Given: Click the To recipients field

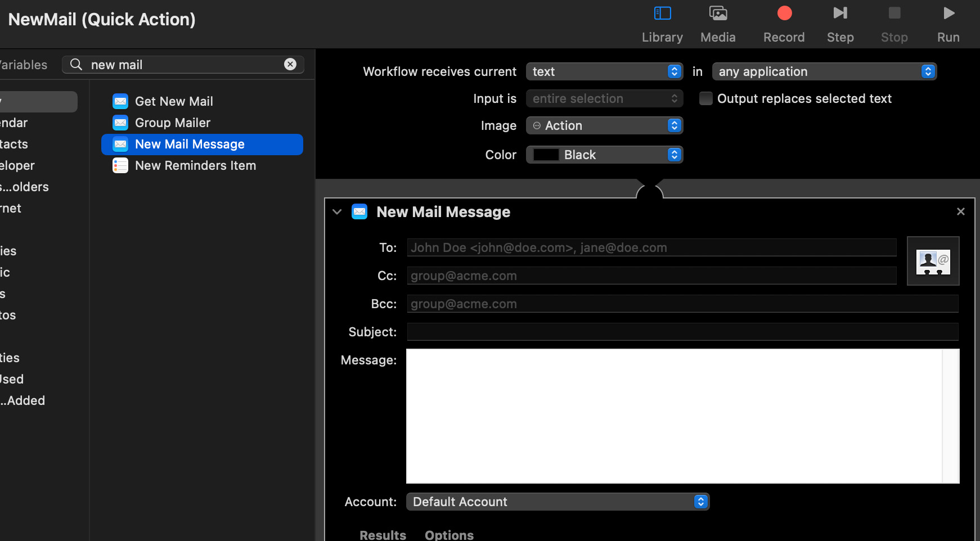Looking at the screenshot, I should click(x=651, y=247).
